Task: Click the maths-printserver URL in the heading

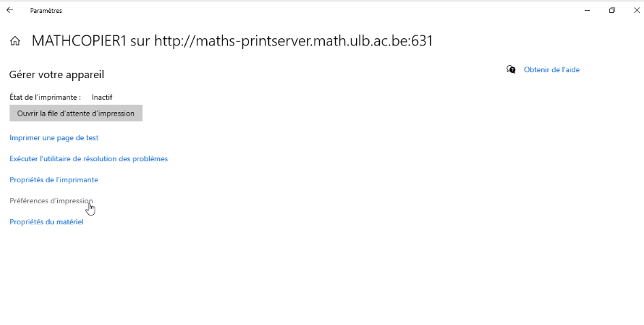Action: click(293, 41)
